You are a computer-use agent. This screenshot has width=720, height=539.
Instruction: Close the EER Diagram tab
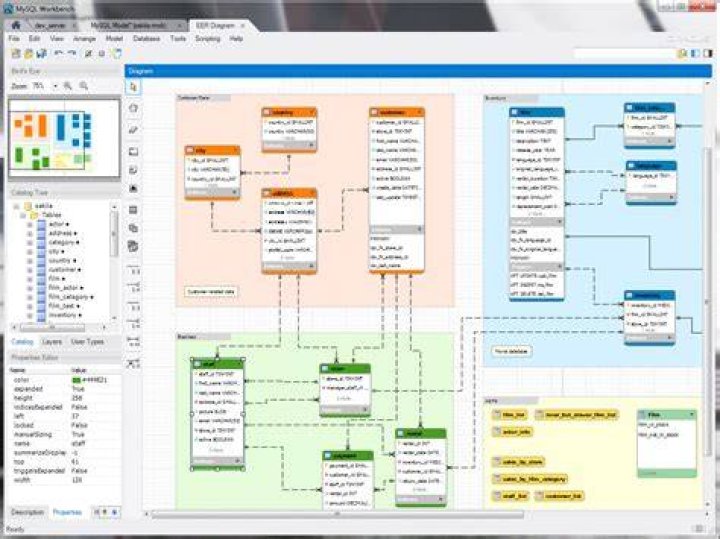tap(242, 26)
